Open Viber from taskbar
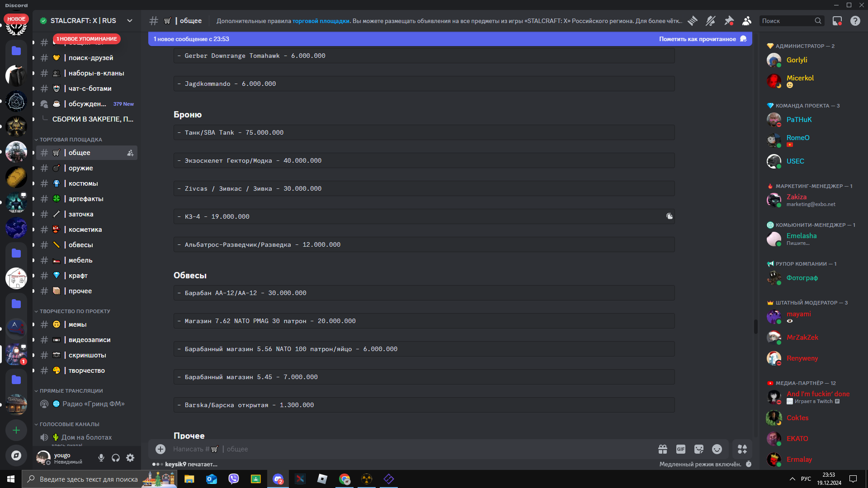 point(234,479)
